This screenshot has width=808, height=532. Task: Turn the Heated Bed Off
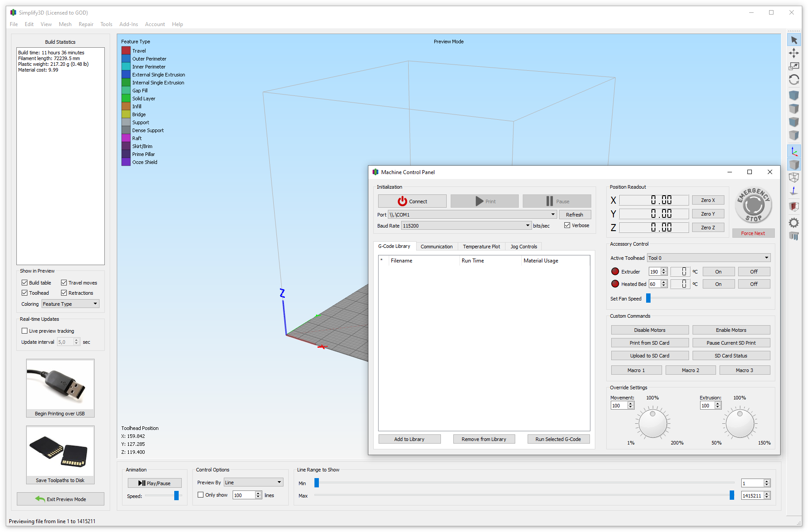[x=754, y=284]
